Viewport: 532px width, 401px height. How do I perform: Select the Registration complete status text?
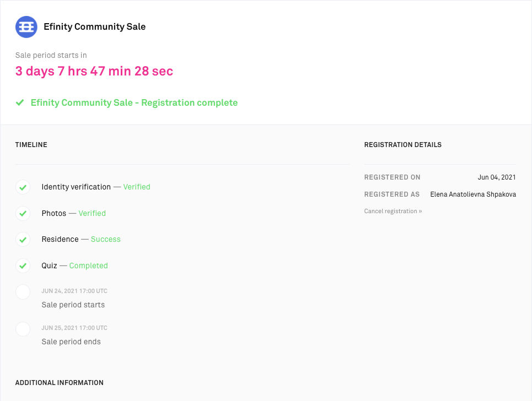click(x=134, y=102)
